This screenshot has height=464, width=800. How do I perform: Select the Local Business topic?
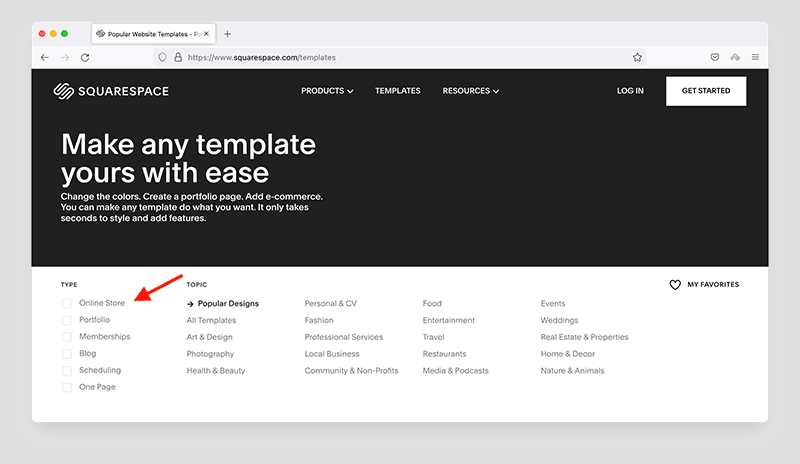pyautogui.click(x=332, y=354)
